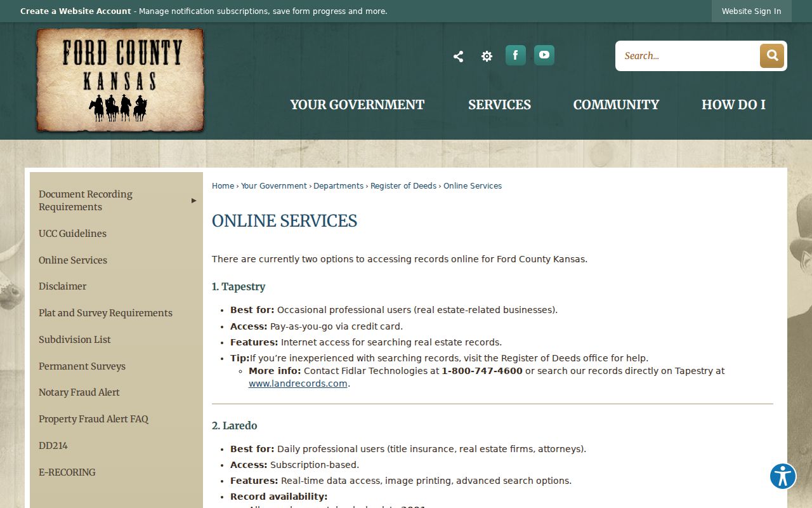812x508 pixels.
Task: Open the Facebook icon link
Action: pos(516,55)
